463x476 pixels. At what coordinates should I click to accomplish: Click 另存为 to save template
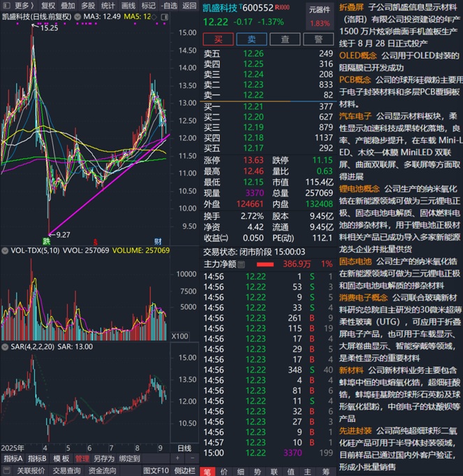[x=103, y=459]
